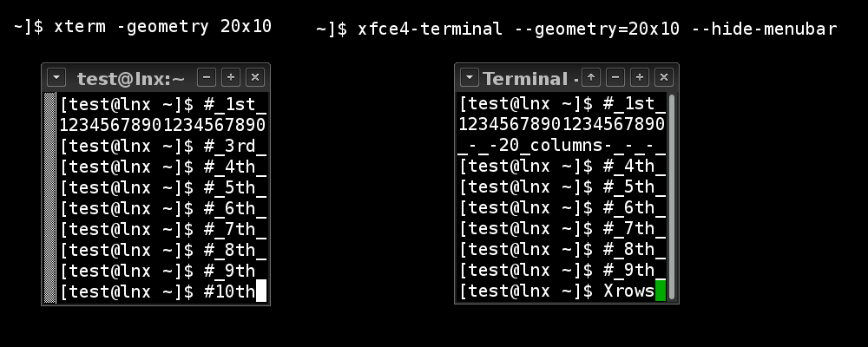Screen dimensions: 868x347
Task: Click the test@lnx:~ title bar
Action: pyautogui.click(x=130, y=79)
